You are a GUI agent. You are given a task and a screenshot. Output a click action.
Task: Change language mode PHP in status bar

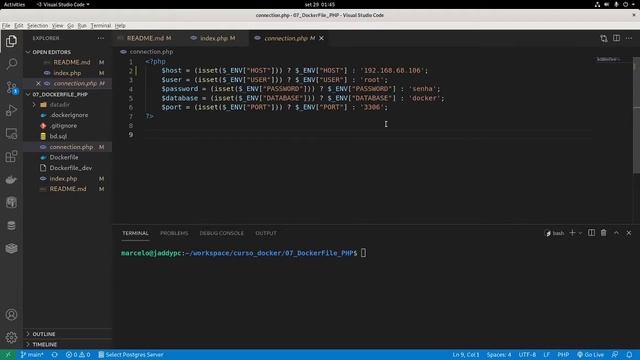(563, 355)
